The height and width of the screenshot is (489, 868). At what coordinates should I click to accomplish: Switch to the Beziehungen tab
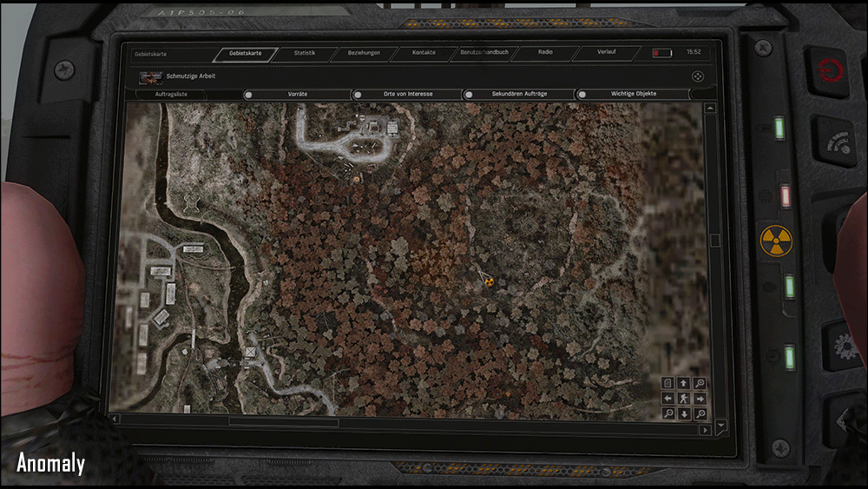(x=364, y=53)
